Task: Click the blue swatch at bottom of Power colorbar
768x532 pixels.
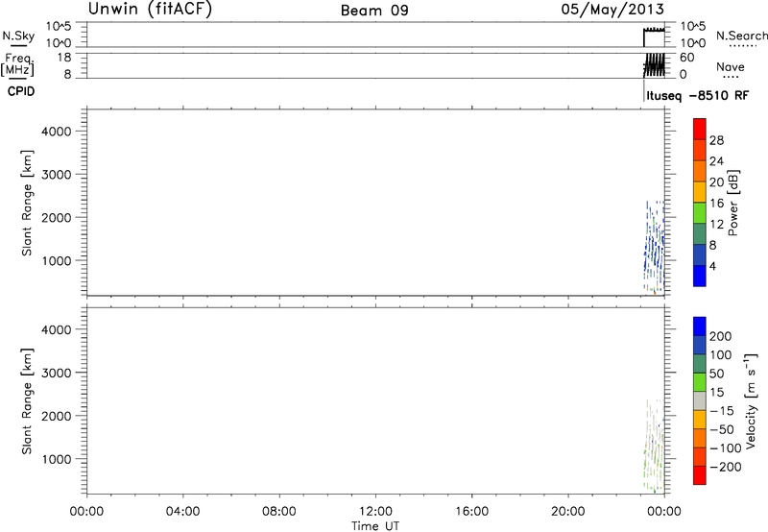Action: click(x=700, y=276)
